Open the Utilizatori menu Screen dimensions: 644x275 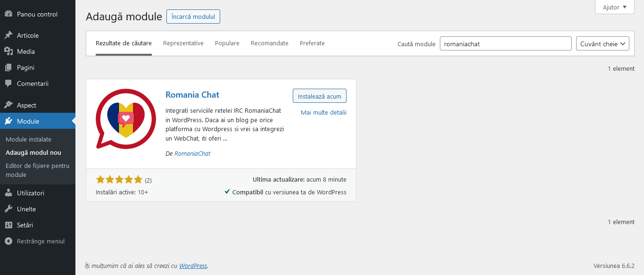click(x=38, y=193)
